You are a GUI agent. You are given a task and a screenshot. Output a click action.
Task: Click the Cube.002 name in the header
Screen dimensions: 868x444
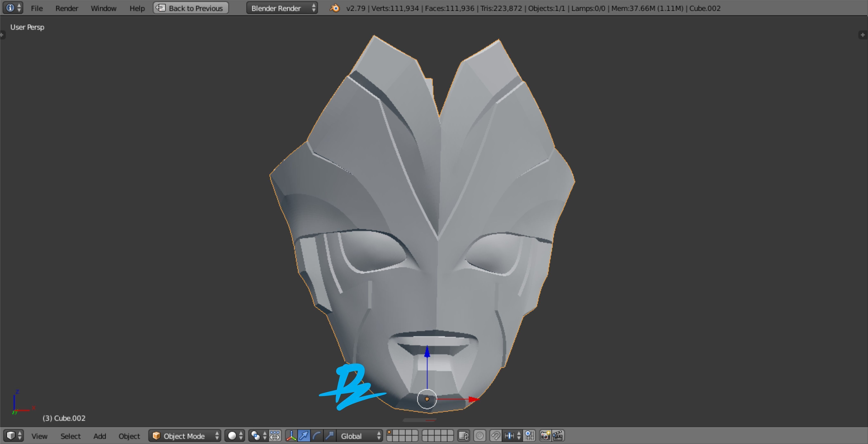(705, 8)
